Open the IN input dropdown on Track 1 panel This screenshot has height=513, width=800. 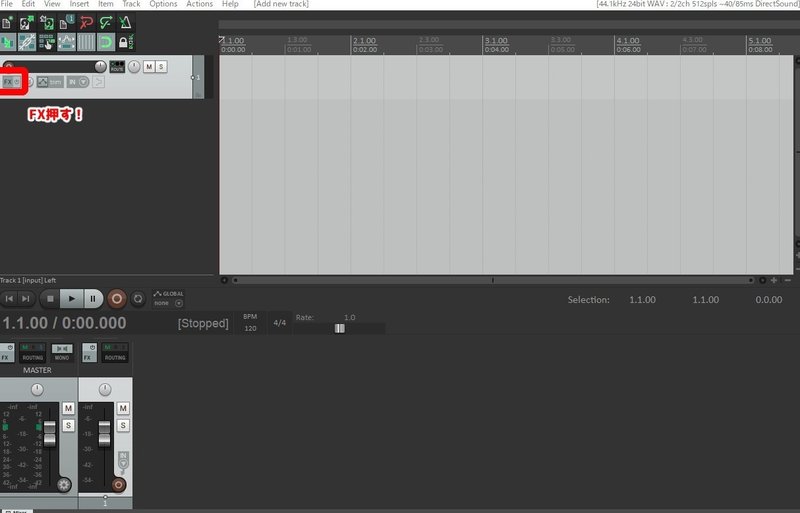point(78,82)
